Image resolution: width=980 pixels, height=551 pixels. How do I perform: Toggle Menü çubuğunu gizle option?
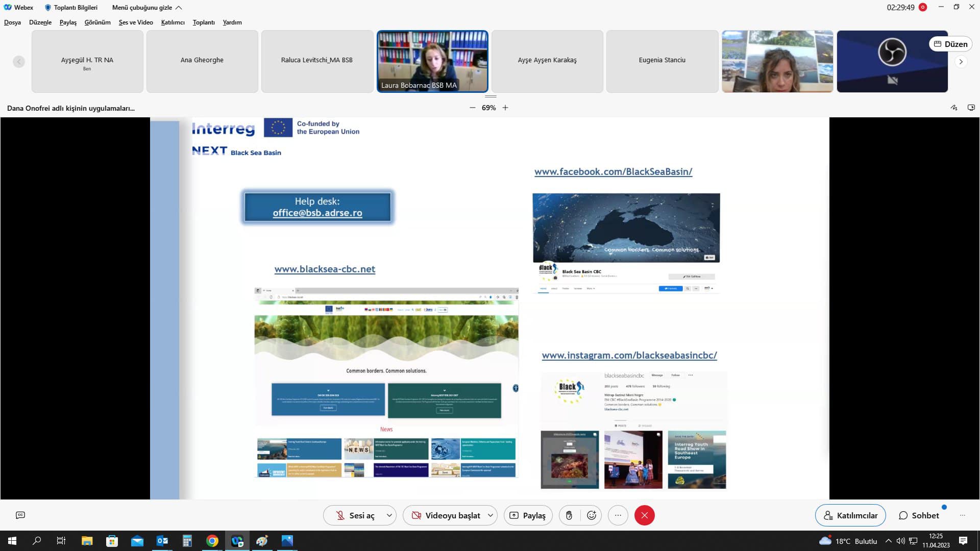tap(147, 8)
